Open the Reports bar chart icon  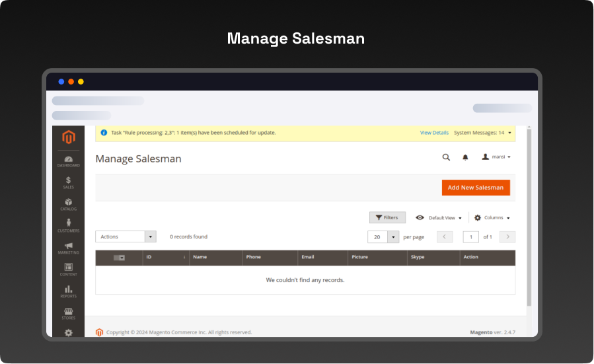tap(69, 291)
